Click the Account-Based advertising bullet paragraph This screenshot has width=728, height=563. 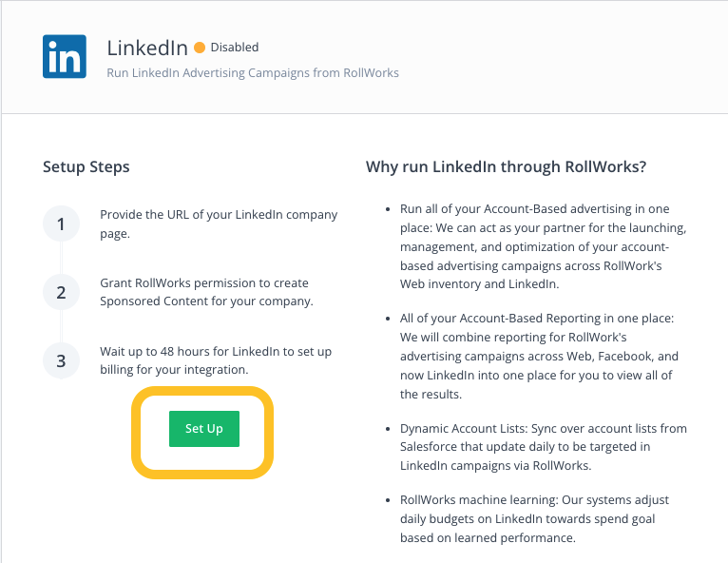pos(544,246)
